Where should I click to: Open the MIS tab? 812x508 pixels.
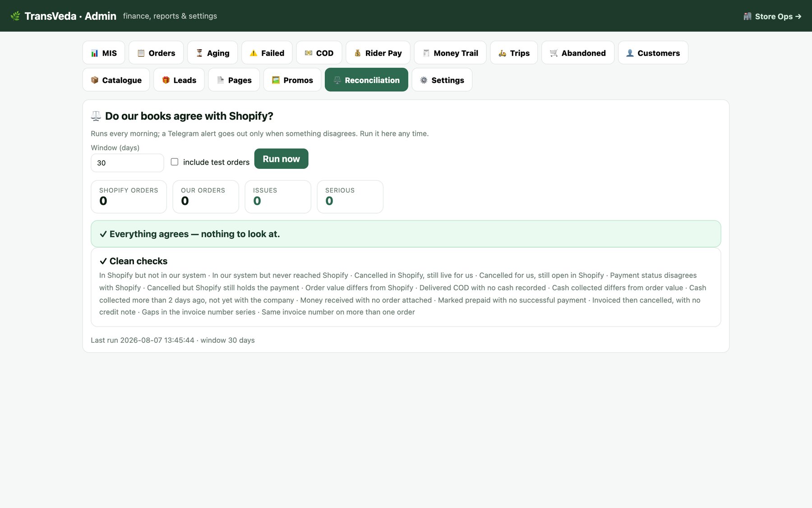click(104, 53)
